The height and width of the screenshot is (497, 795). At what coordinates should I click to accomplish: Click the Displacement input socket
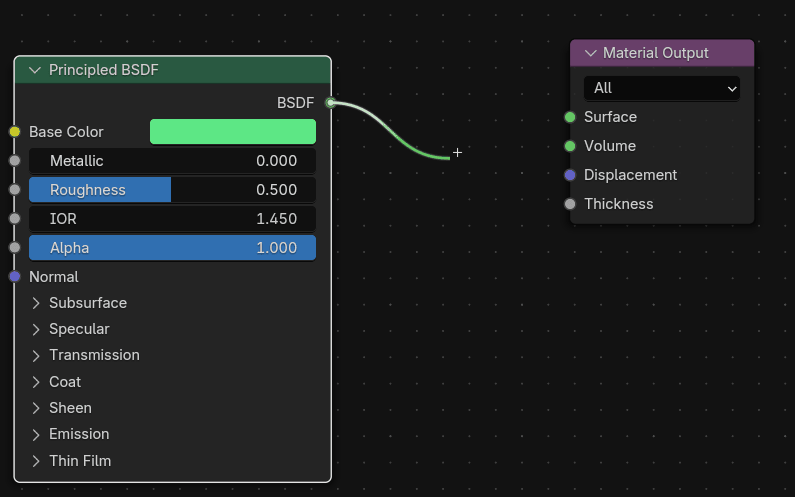pos(570,175)
